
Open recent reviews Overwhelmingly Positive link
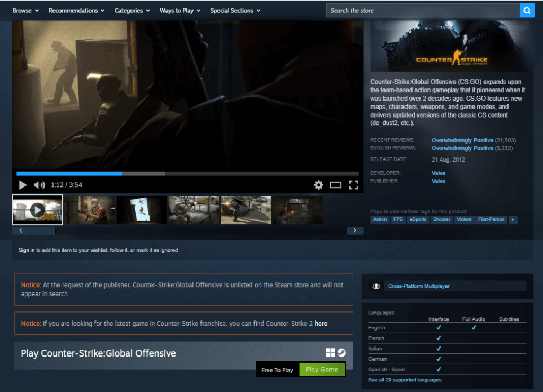(x=462, y=140)
